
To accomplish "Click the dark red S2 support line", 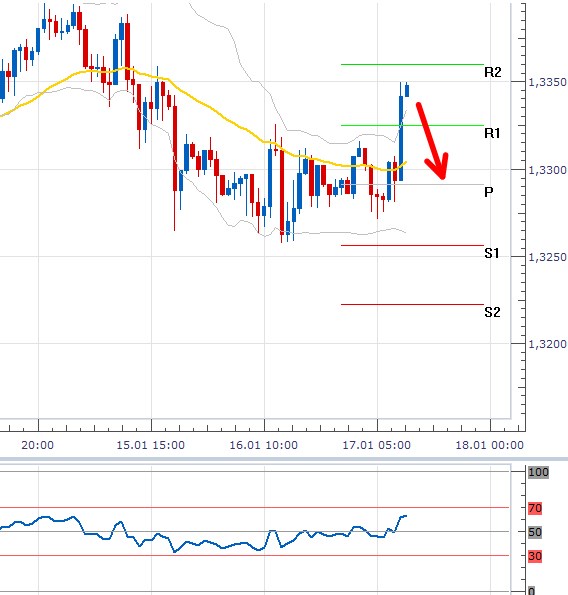I will [412, 304].
